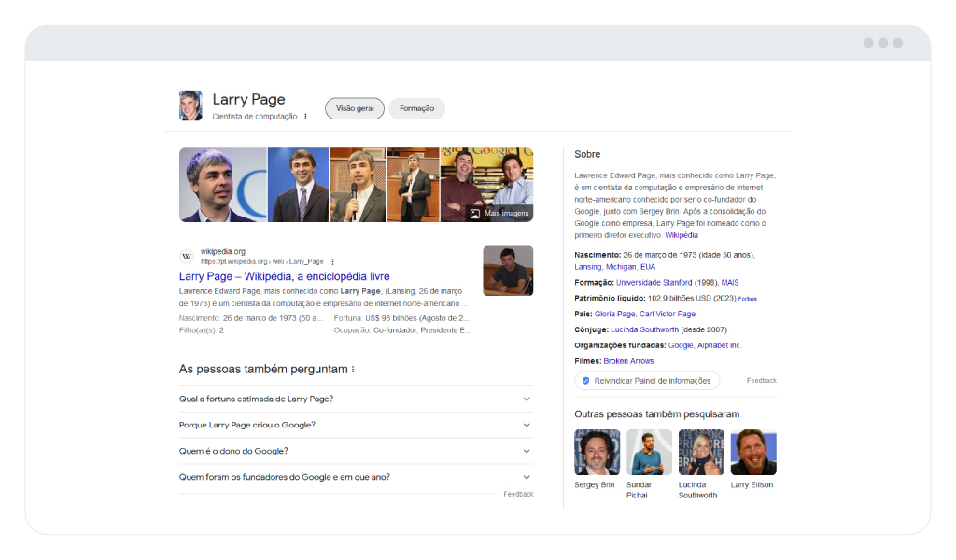Click the wikipedia.org site name
Viewport: 956px width, 560px height.
(x=222, y=252)
